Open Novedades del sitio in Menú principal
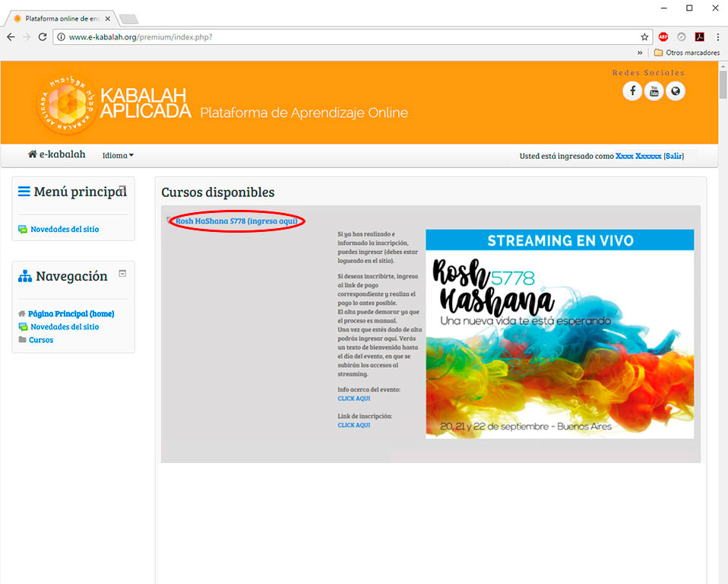The width and height of the screenshot is (728, 584). tap(65, 229)
